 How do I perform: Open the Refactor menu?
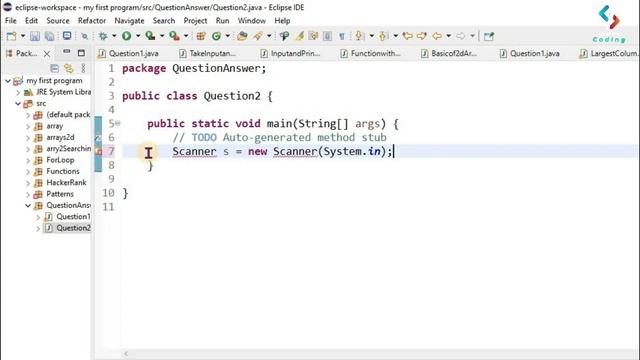[x=92, y=20]
